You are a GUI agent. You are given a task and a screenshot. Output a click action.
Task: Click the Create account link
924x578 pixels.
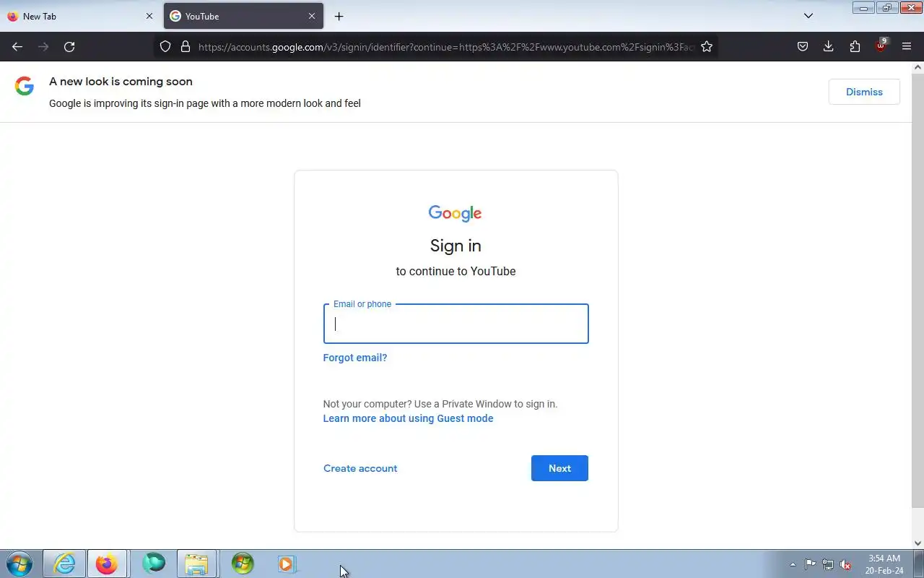[360, 468]
